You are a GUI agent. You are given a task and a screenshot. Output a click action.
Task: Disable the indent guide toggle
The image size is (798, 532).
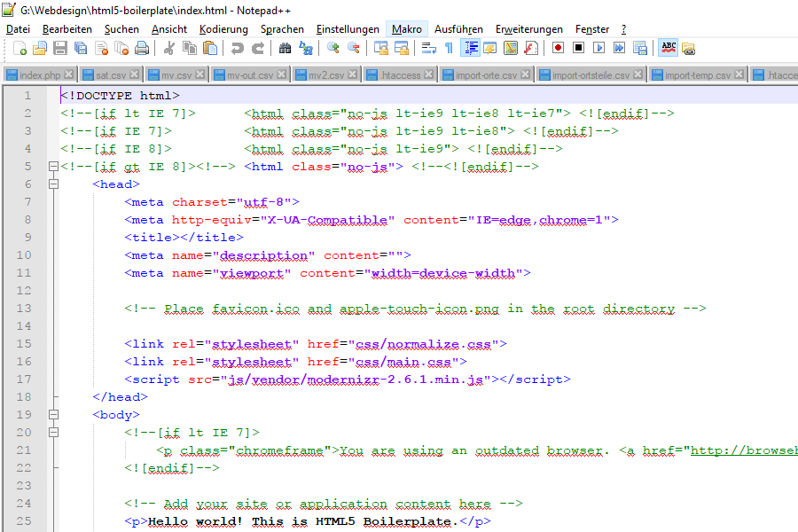(470, 49)
